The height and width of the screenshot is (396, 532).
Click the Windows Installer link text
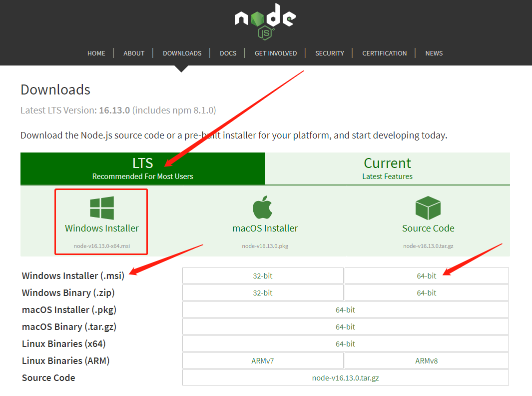click(102, 228)
